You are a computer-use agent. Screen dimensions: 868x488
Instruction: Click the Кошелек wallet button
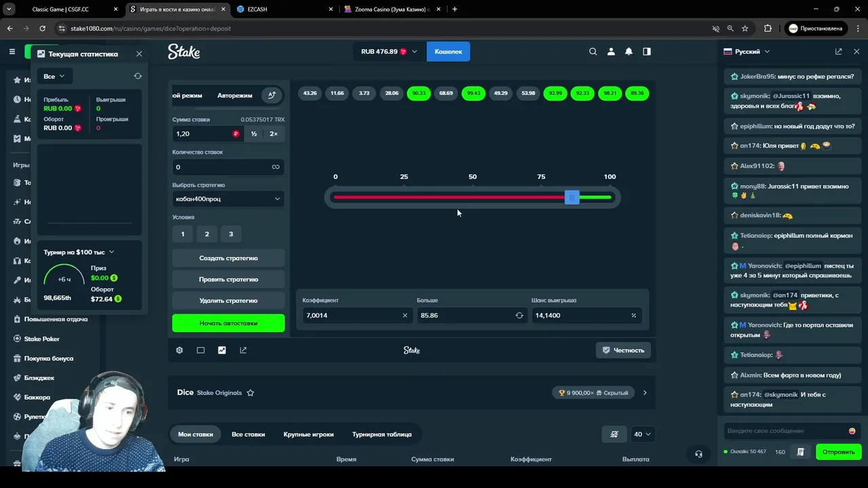click(x=448, y=52)
